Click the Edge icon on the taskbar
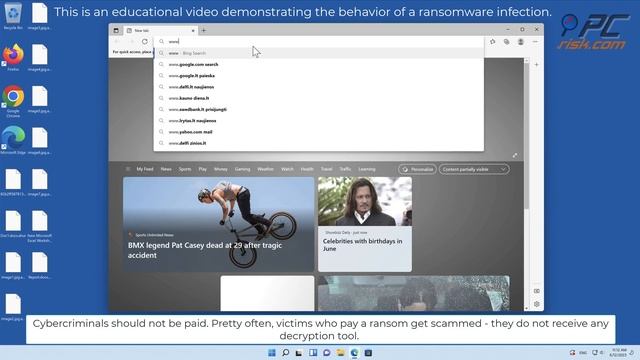640x360 pixels. tap(354, 353)
